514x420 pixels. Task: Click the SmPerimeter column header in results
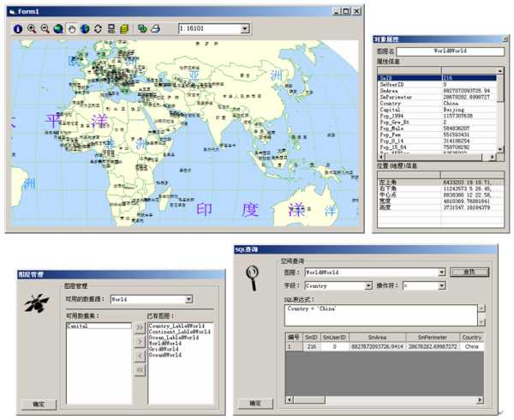point(433,337)
